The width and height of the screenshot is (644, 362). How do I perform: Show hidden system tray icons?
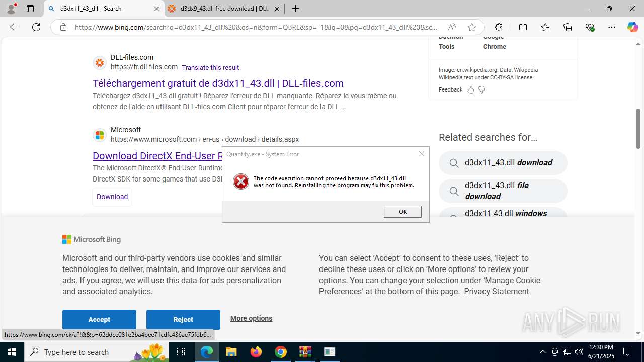pos(542,352)
